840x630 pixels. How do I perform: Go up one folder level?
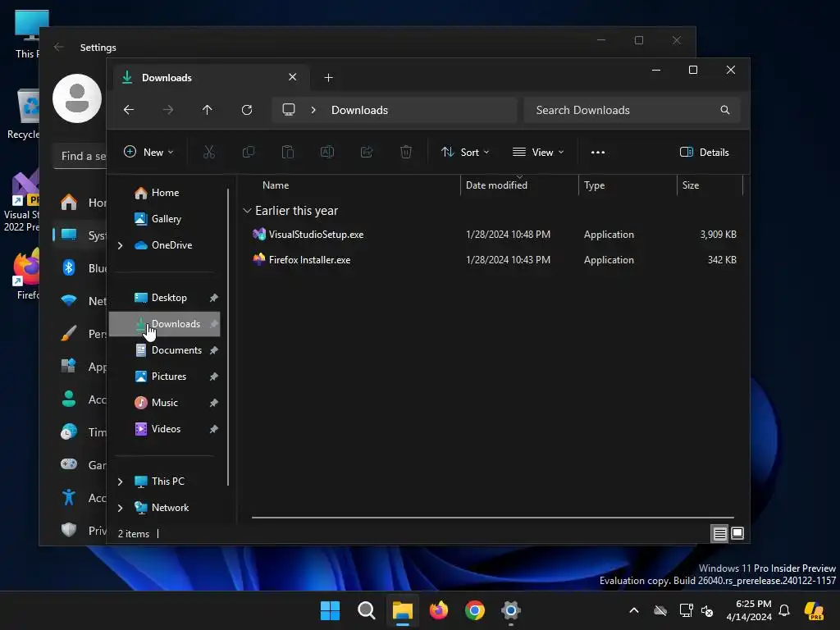click(208, 110)
